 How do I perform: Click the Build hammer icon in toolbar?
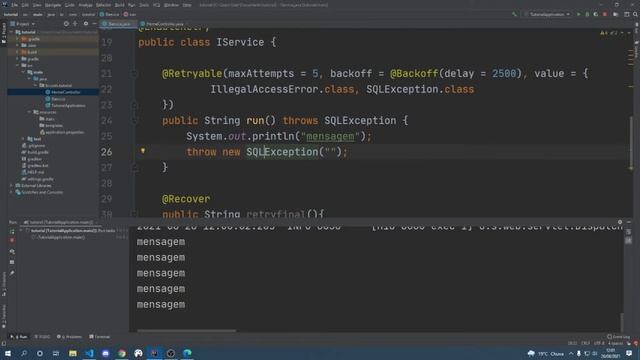tap(514, 14)
